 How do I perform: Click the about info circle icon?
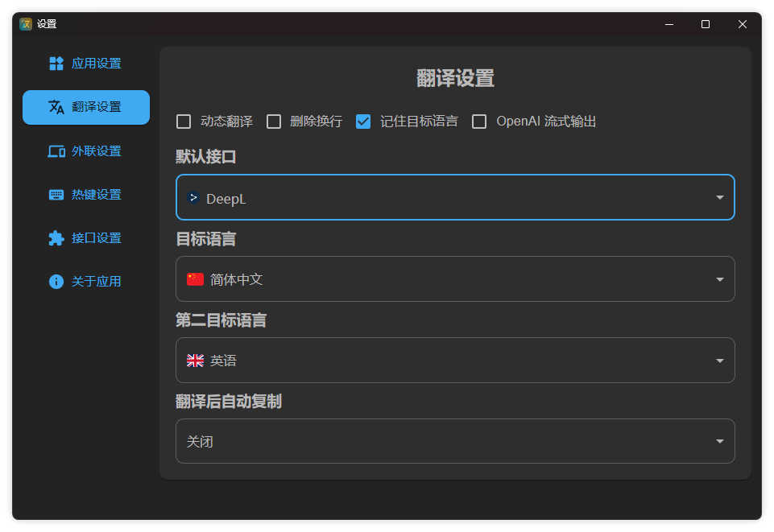coord(56,282)
